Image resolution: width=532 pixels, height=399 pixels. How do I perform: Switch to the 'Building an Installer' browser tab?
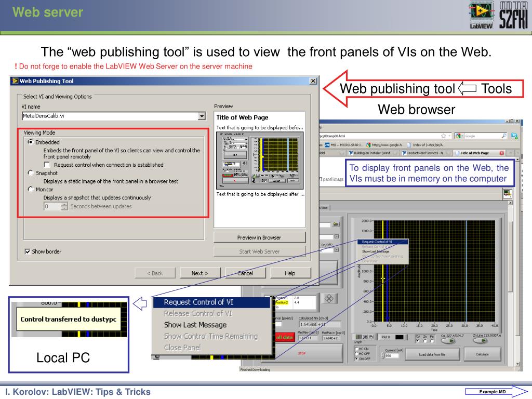(372, 153)
